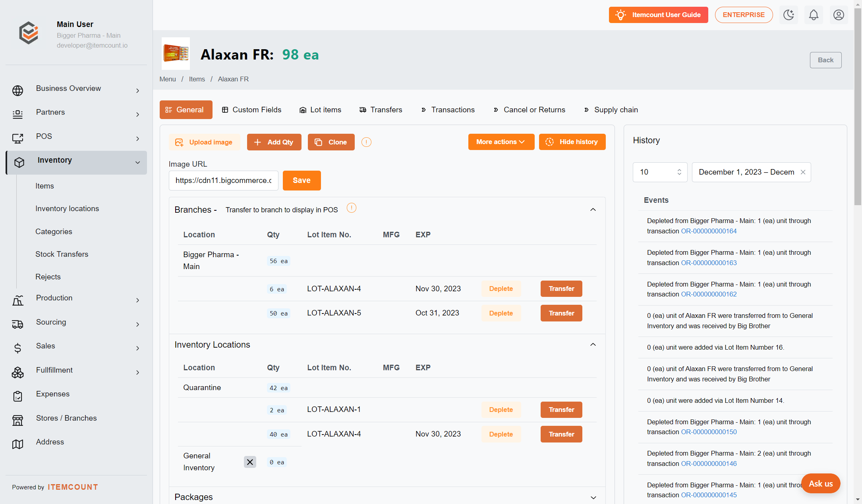862x504 pixels.
Task: Open the More actions dropdown
Action: 501,142
